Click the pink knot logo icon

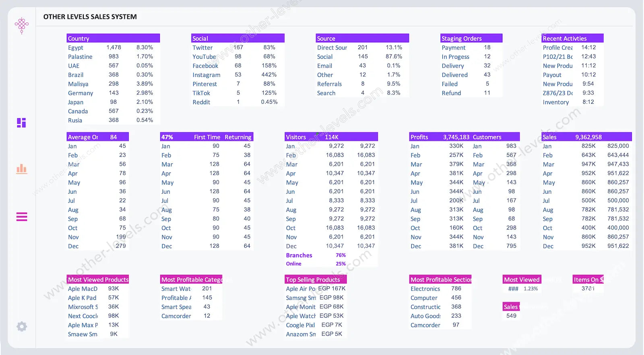[22, 26]
